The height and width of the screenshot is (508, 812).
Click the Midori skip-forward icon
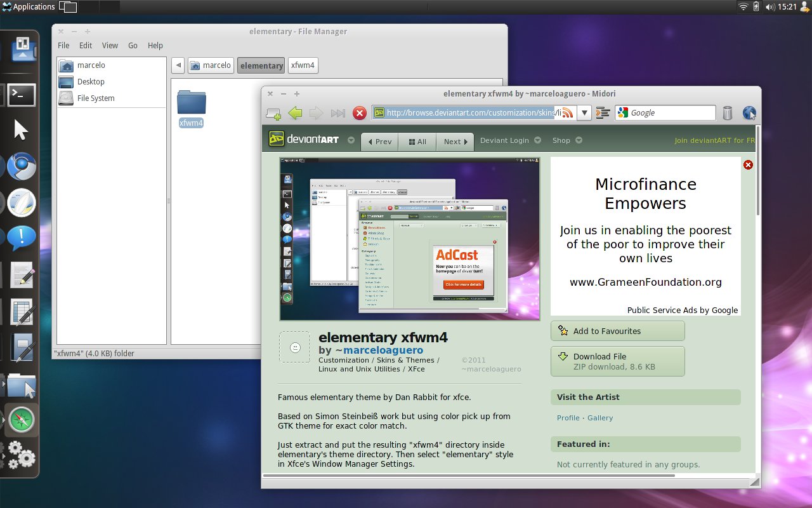pos(337,113)
